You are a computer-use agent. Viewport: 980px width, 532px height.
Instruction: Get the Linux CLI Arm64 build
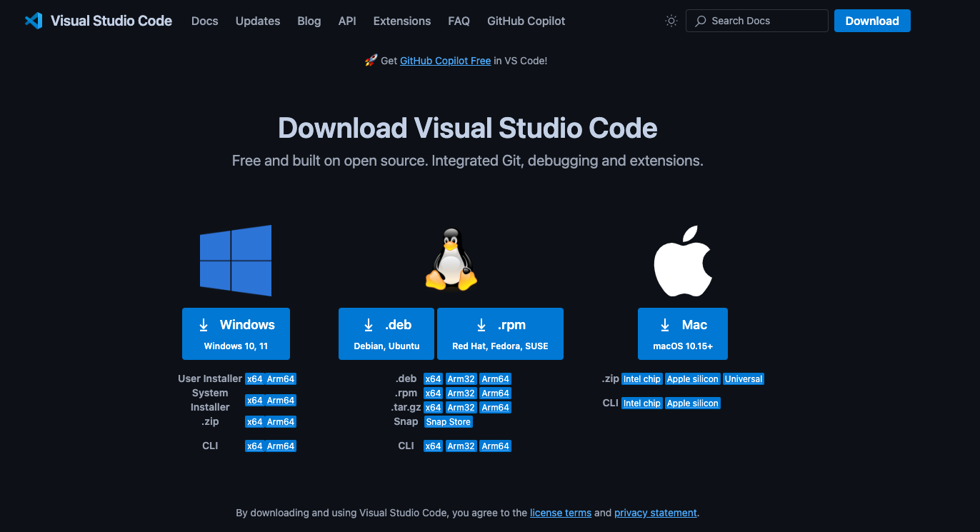pos(496,446)
